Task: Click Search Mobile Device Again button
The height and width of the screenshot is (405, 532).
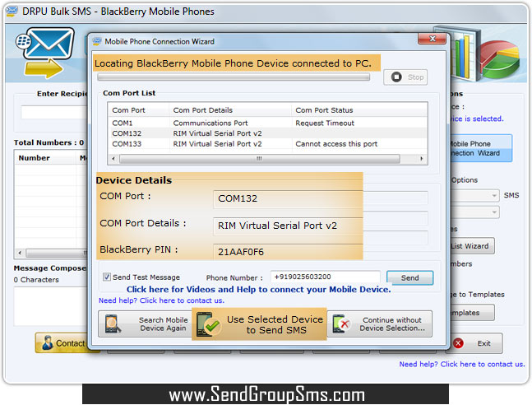Action: (x=146, y=324)
